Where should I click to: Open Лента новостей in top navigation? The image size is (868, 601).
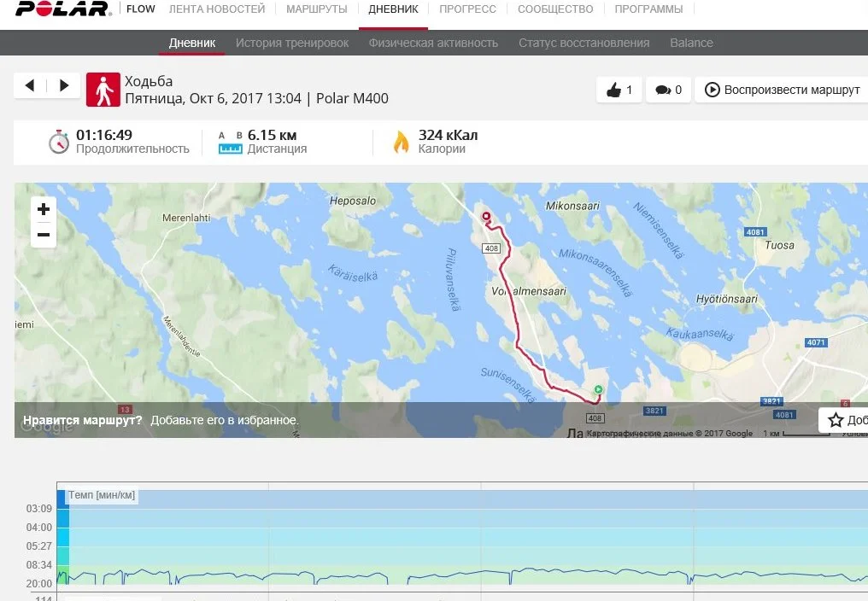[x=217, y=9]
